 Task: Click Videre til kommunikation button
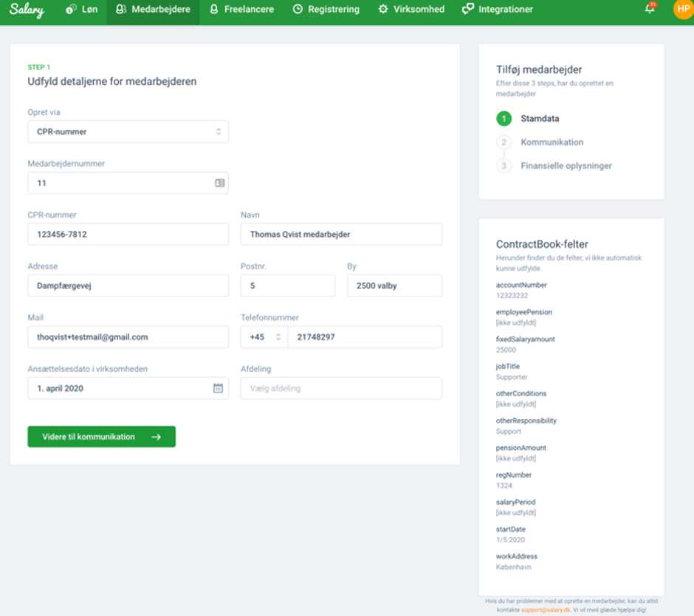(x=101, y=437)
